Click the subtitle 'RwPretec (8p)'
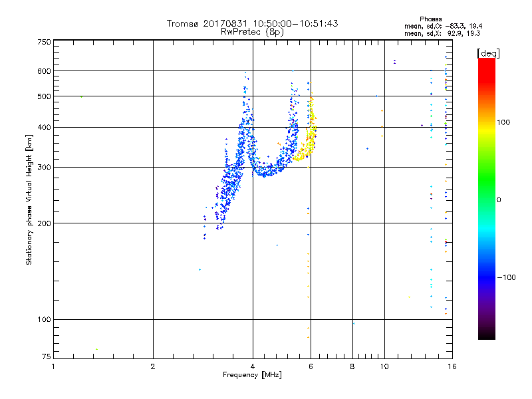Viewport: 532px width, 399px height. (x=252, y=32)
